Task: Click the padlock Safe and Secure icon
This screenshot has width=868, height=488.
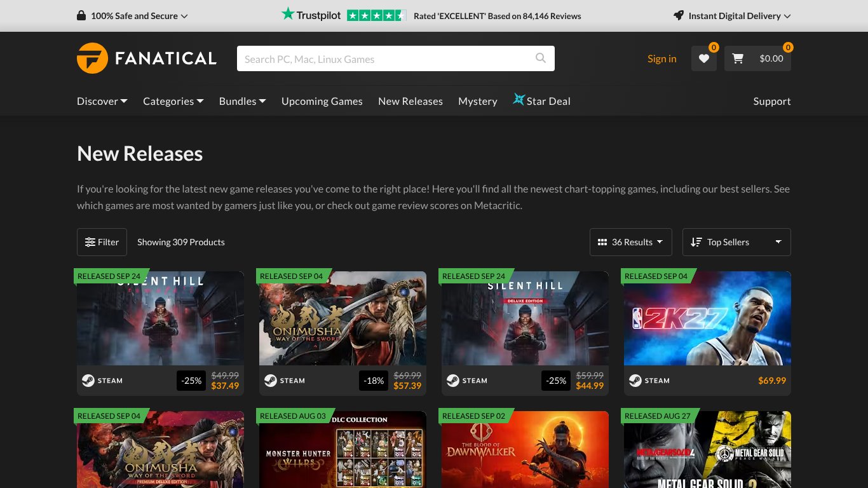Action: 81,16
